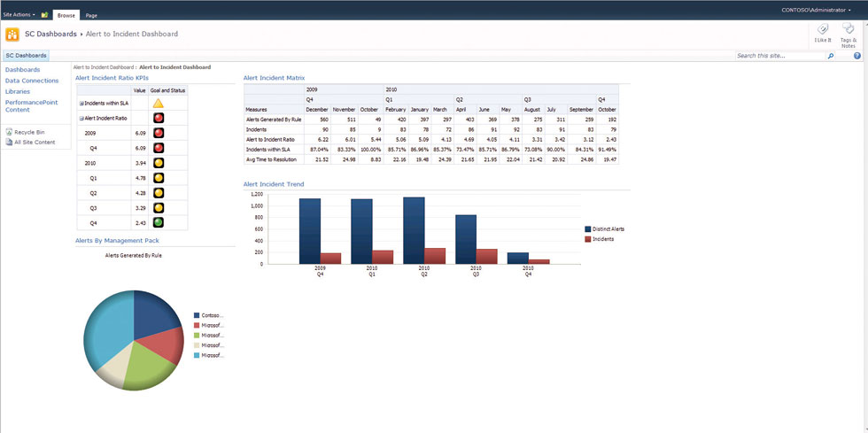
Task: Click the Alert Incident Ratio KPIs heading
Action: click(112, 78)
